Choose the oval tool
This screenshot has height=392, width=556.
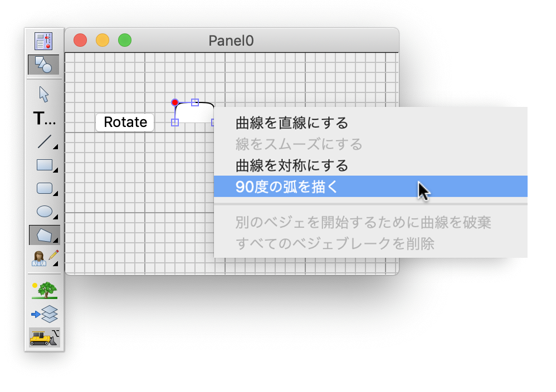point(44,212)
